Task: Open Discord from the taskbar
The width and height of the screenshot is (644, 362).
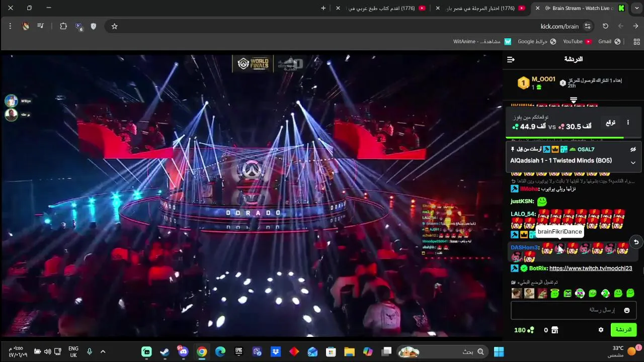Action: 183,351
